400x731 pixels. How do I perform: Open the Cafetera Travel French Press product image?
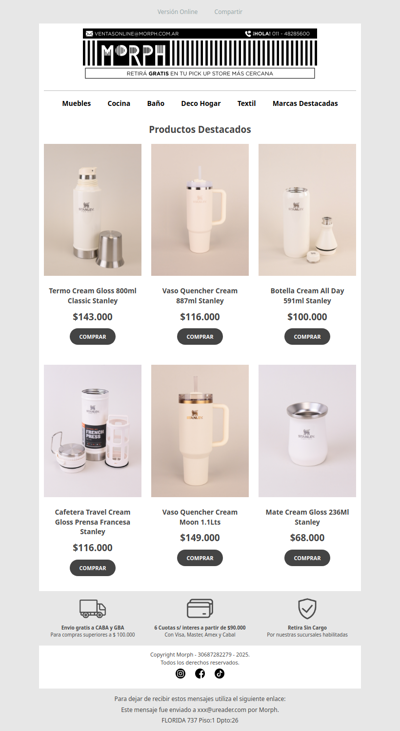[x=93, y=431]
